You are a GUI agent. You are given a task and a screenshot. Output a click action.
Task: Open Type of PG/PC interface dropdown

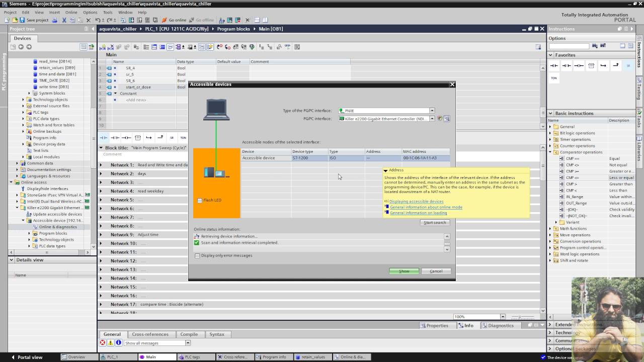432,111
